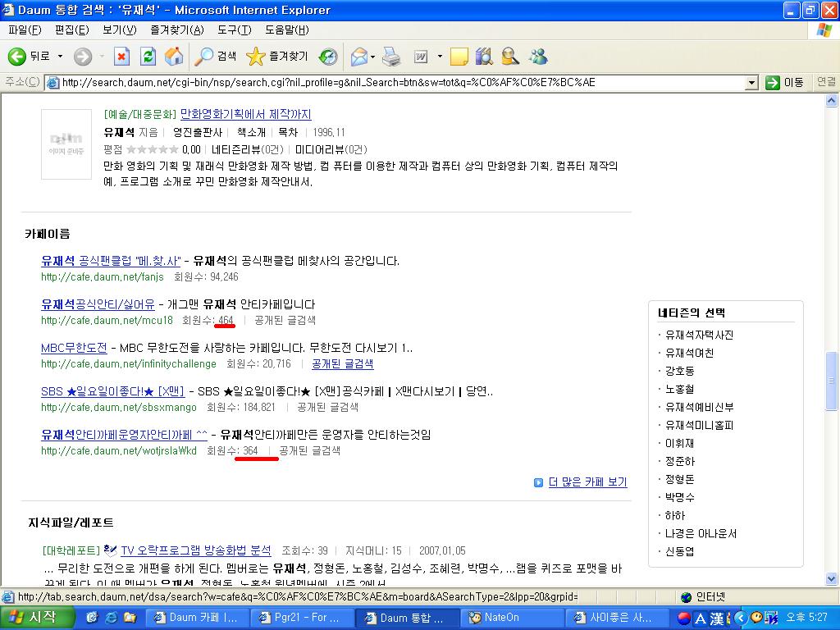Open the 도구(T) menu
Viewport: 840px width, 630px height.
point(234,30)
